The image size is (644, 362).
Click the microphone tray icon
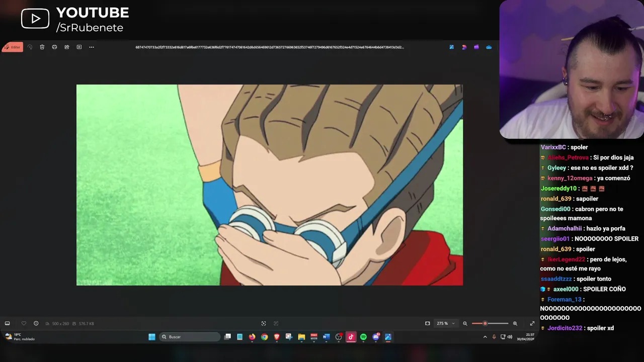(494, 337)
